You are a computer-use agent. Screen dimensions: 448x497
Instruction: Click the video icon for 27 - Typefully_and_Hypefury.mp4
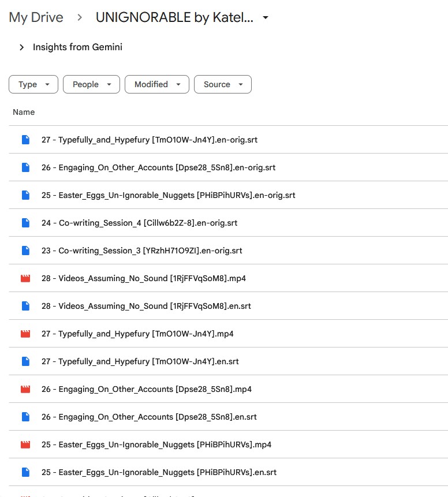(x=25, y=334)
